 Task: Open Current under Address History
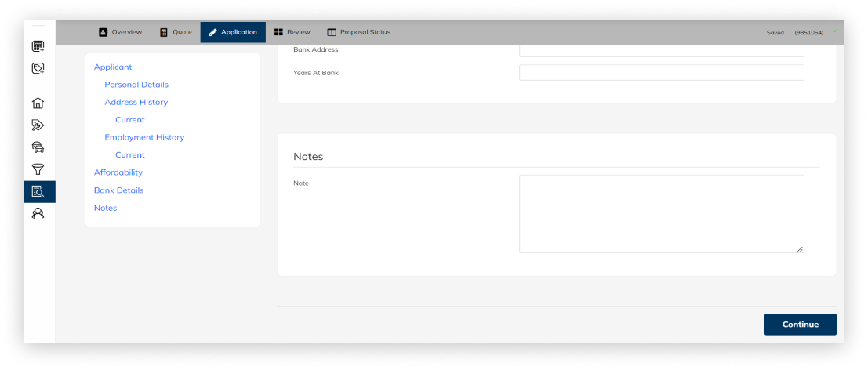pyautogui.click(x=130, y=119)
